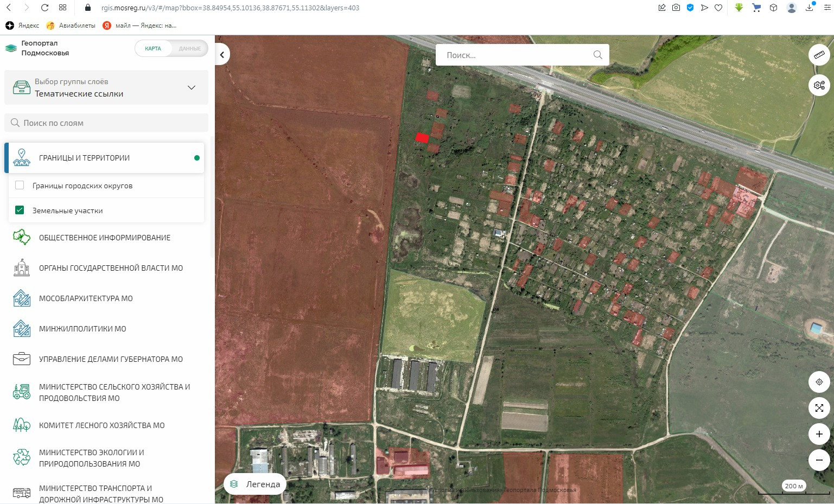Locate my position on map
The image size is (834, 504).
(819, 382)
